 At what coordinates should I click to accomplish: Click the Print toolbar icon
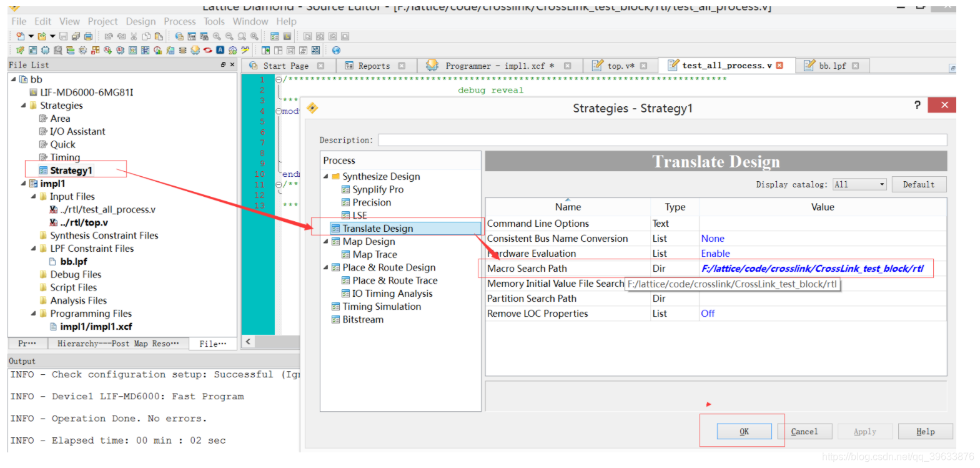(88, 36)
